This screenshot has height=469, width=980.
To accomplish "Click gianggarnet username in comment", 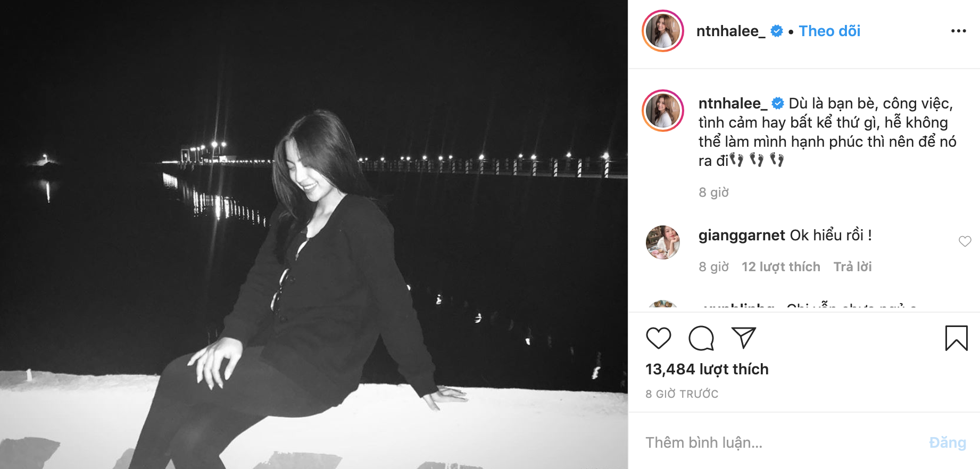I will [x=742, y=235].
